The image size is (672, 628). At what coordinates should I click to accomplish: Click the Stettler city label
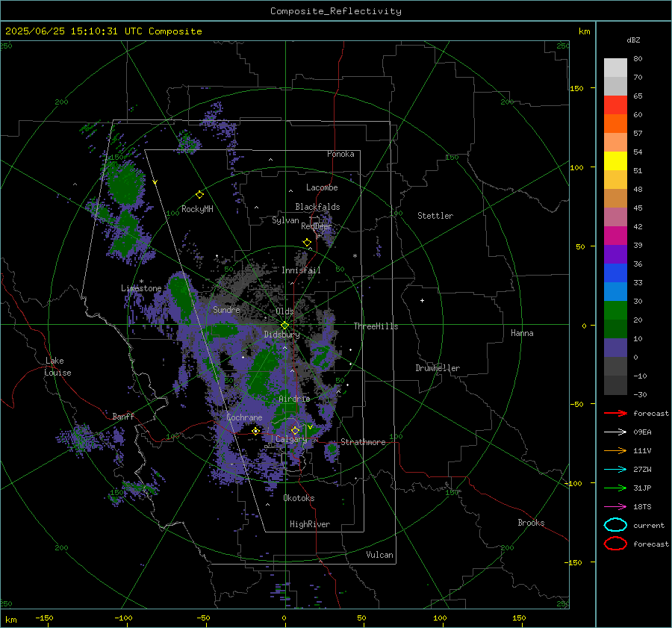coord(435,216)
